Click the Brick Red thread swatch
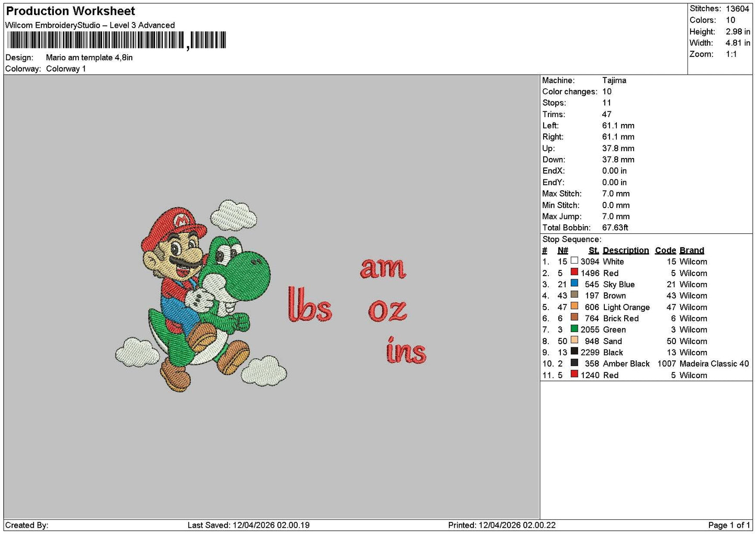Image resolution: width=756 pixels, height=534 pixels. tap(574, 317)
